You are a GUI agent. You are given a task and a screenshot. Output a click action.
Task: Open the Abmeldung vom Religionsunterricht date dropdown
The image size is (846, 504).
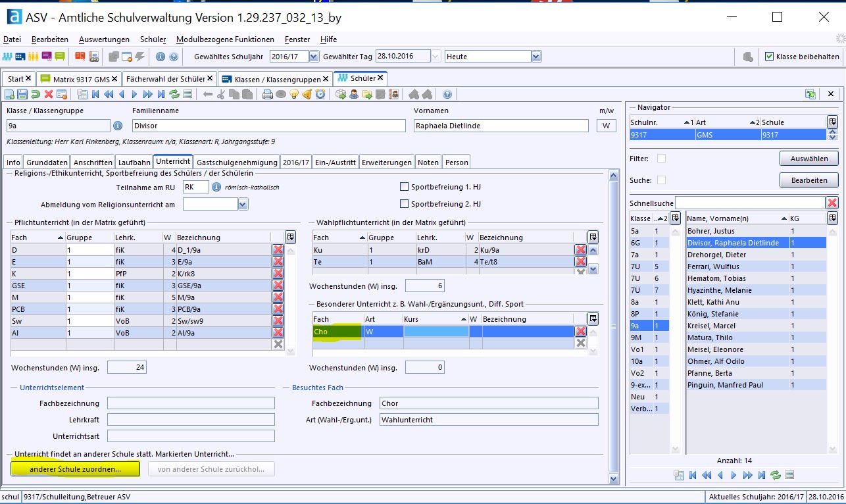pyautogui.click(x=243, y=205)
